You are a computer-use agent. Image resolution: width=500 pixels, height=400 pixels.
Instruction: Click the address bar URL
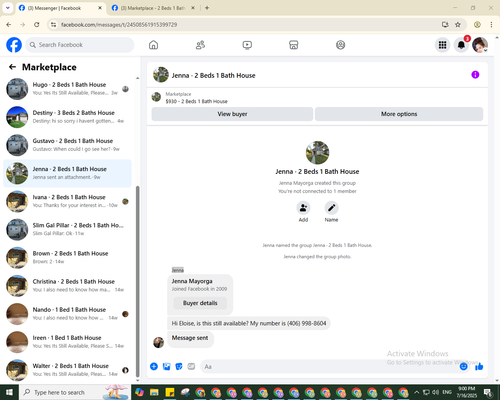119,25
